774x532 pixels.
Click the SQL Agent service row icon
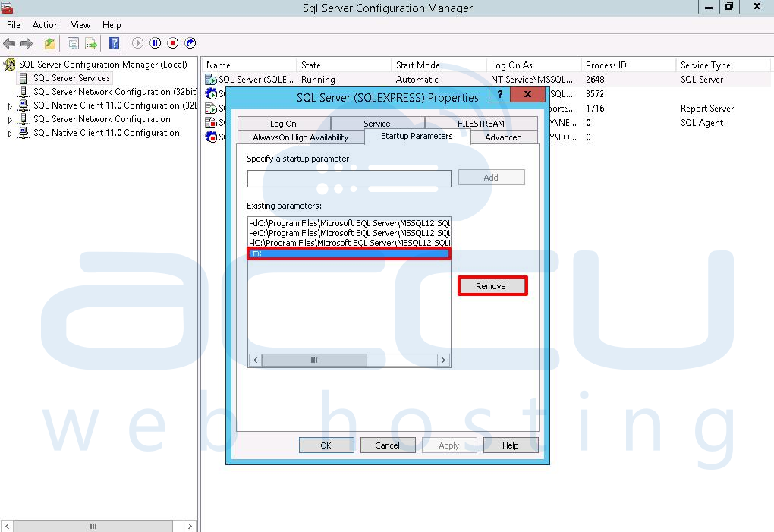(x=211, y=122)
